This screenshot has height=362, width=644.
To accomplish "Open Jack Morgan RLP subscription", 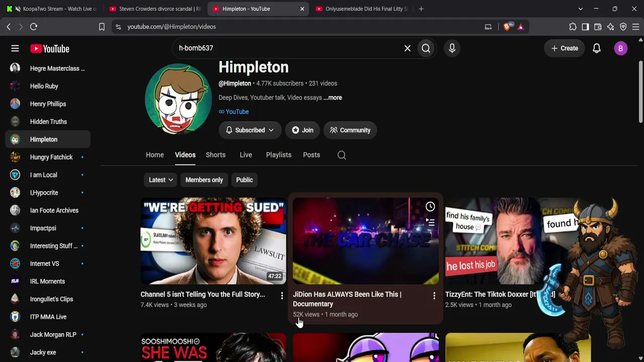I will pyautogui.click(x=48, y=335).
